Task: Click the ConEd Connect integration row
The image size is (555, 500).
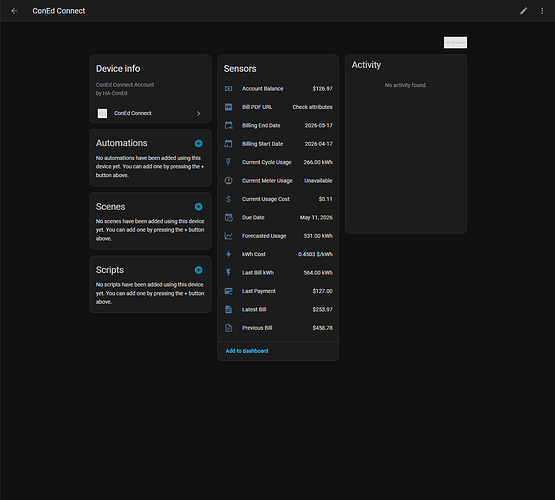Action: 150,113
